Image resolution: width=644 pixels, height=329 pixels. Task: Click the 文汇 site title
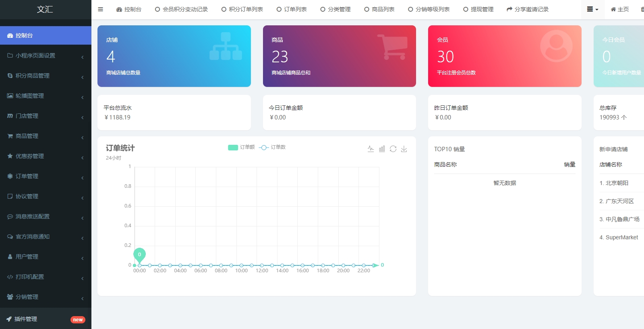coord(45,9)
